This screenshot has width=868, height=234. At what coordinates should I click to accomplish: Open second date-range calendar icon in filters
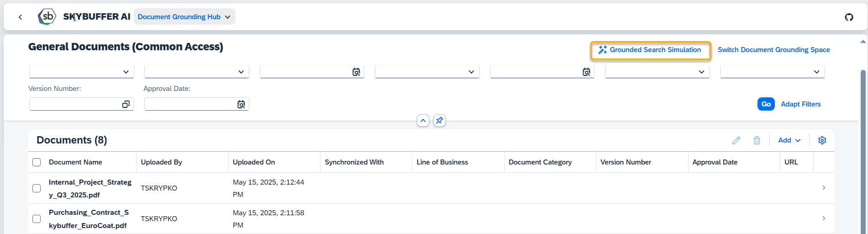[x=586, y=72]
